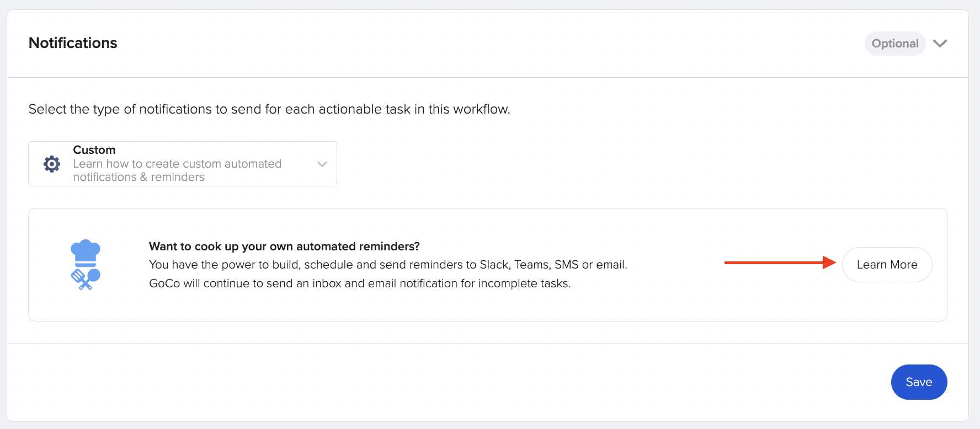Image resolution: width=980 pixels, height=429 pixels.
Task: Click the workflow notification instruction text
Action: point(270,109)
